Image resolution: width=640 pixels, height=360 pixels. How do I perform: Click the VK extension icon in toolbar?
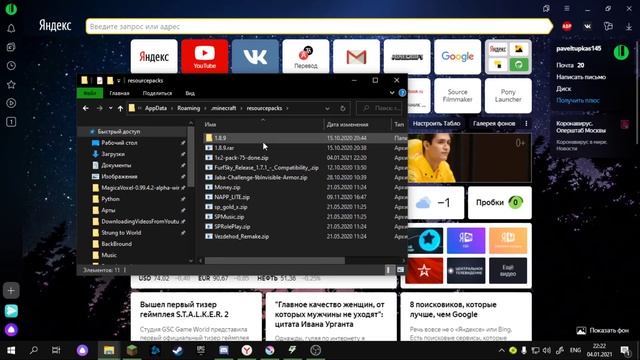(587, 27)
